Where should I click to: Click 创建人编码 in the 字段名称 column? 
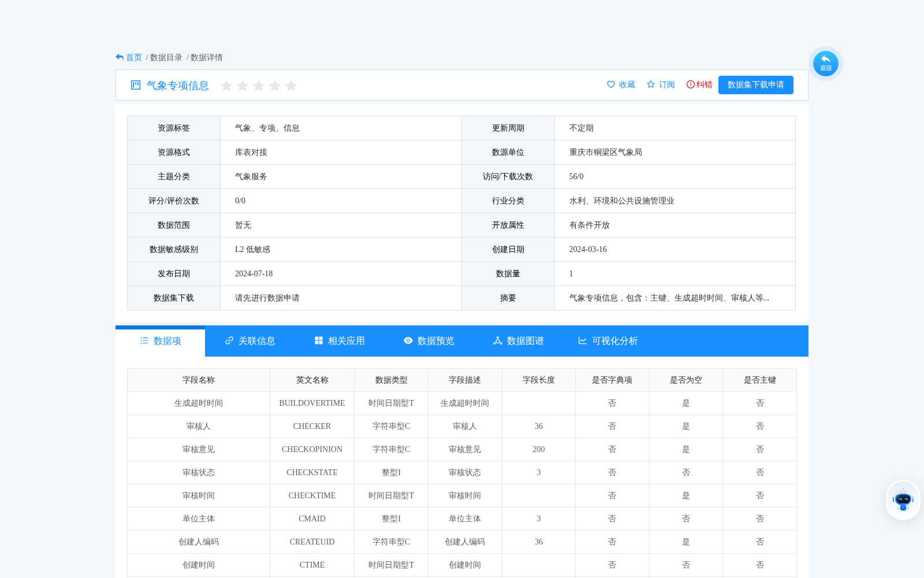tap(199, 542)
